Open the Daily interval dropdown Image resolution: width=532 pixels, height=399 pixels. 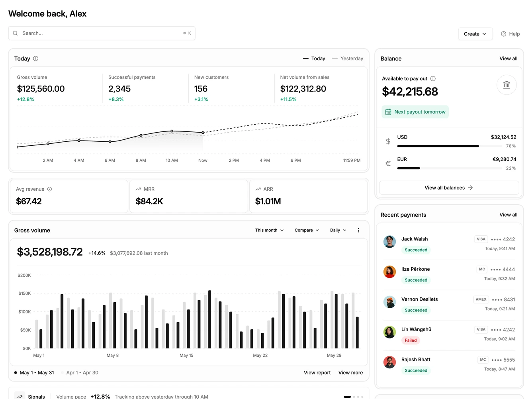coord(338,230)
